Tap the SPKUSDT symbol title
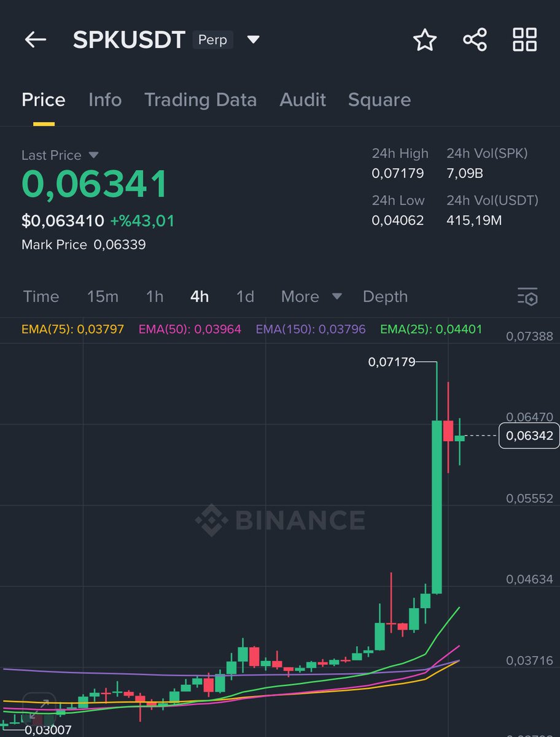The width and height of the screenshot is (560, 737). 129,40
